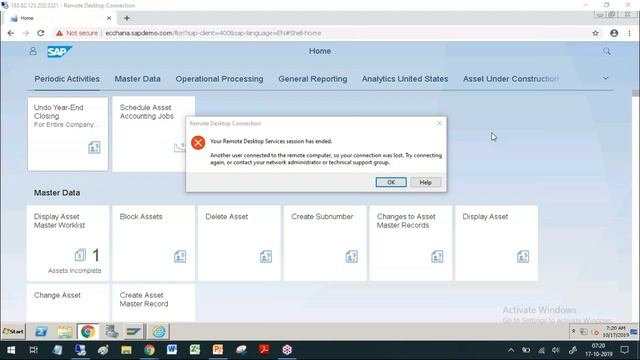Click the Not secure warning icon

tap(60, 33)
